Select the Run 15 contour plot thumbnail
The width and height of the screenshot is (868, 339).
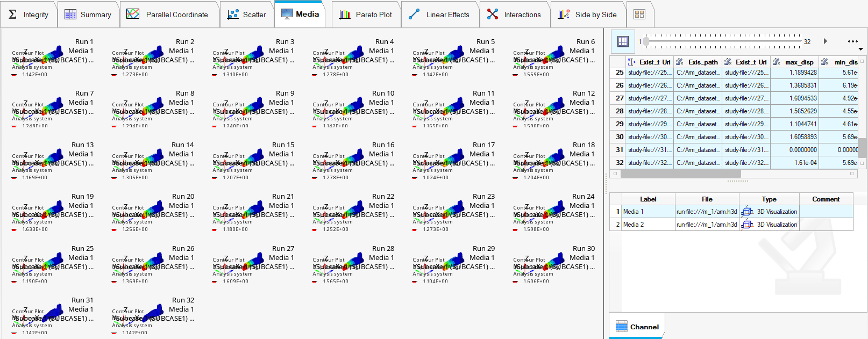253,161
